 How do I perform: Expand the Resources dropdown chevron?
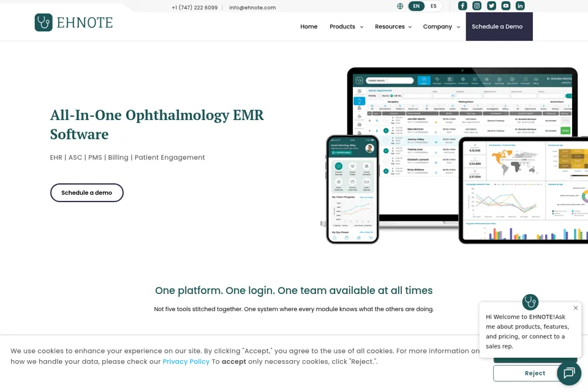pos(410,27)
